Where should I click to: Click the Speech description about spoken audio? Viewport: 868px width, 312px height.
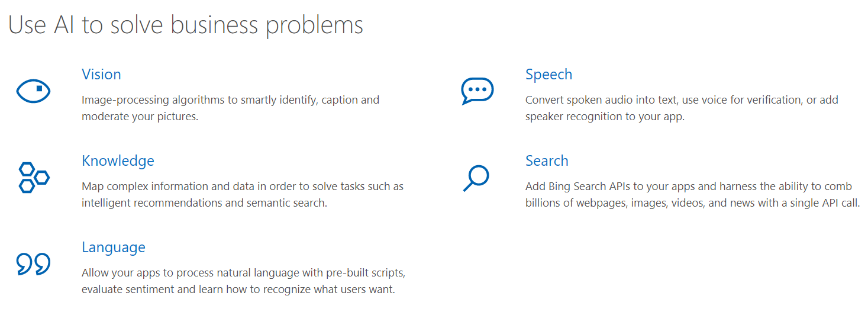click(x=682, y=108)
